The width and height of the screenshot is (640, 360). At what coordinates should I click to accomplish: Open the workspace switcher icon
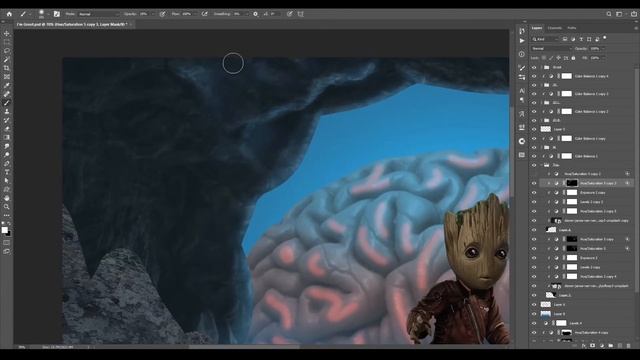[x=620, y=14]
